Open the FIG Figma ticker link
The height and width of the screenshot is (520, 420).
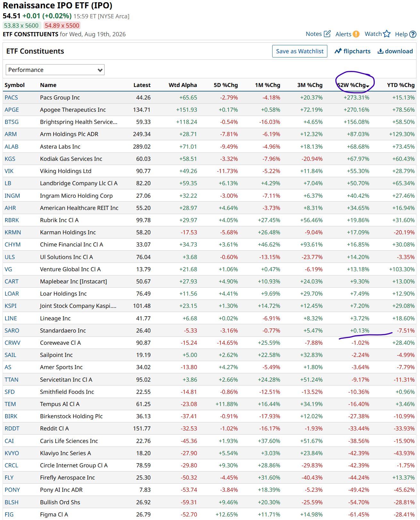click(9, 514)
